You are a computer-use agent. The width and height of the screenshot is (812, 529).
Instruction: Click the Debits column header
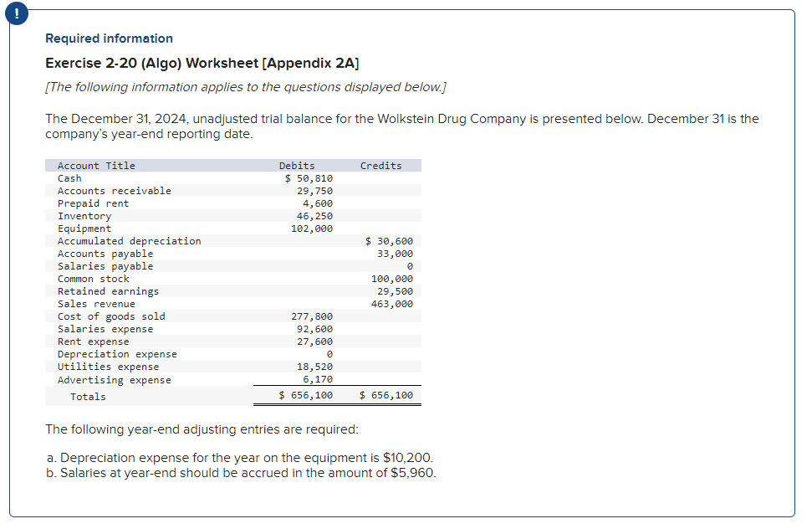pos(296,165)
